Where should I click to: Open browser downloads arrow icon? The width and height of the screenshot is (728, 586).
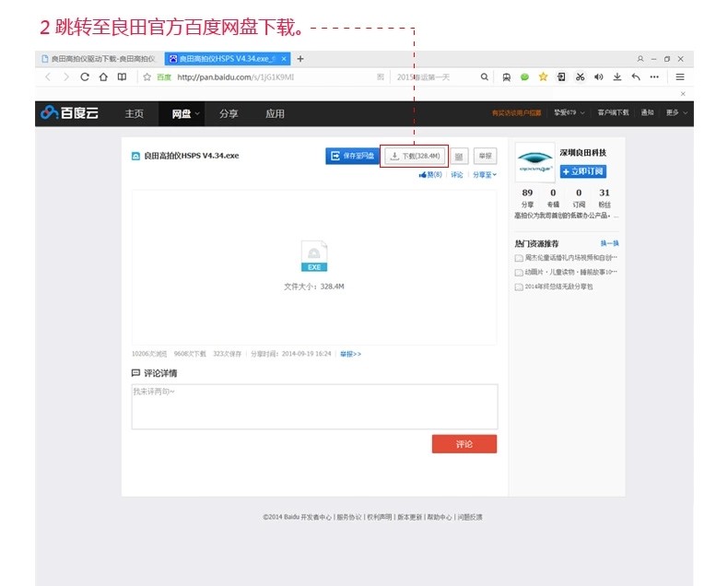pos(617,77)
